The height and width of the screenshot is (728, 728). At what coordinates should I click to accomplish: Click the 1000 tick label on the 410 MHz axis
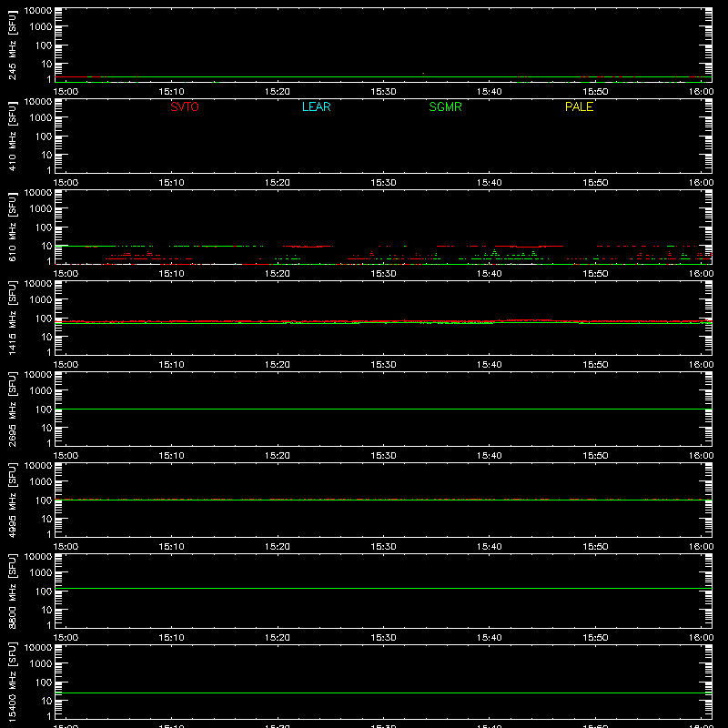(x=41, y=118)
